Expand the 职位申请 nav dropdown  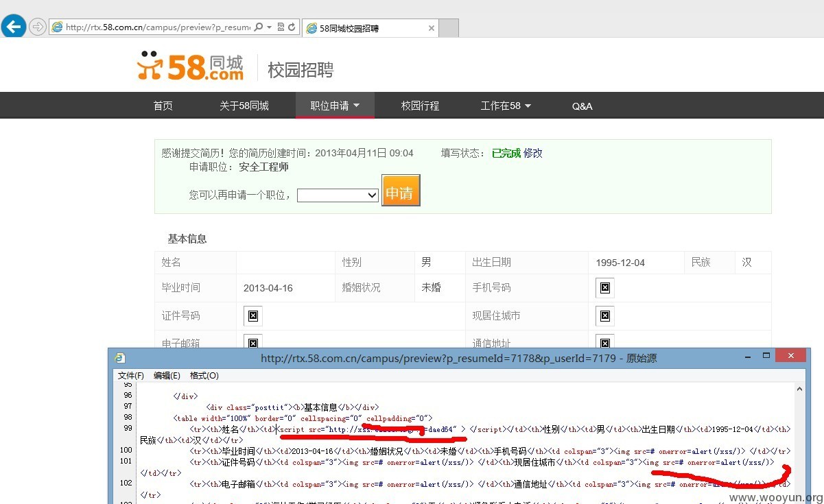[335, 106]
